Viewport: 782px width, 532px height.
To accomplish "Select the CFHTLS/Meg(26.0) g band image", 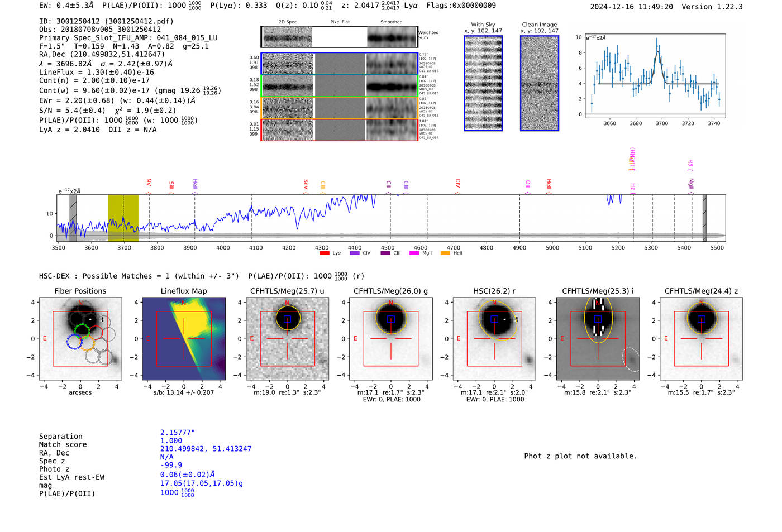I will tap(391, 339).
